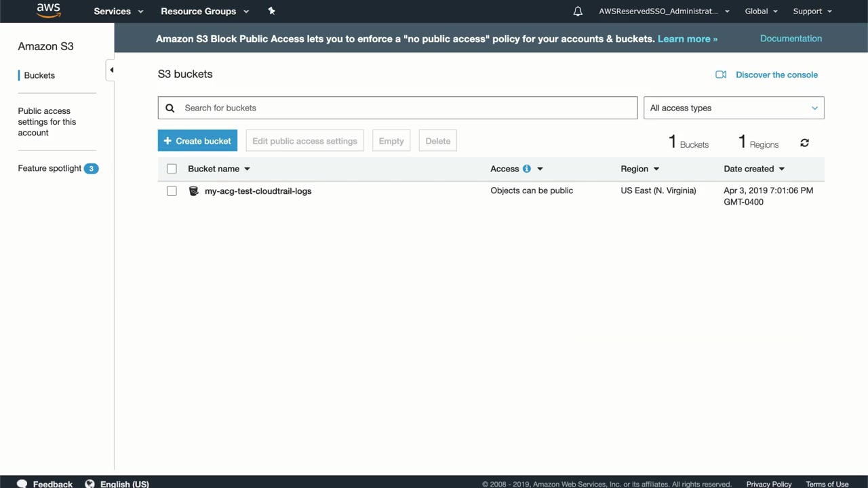Click the bucket icon for my-acg-test-cloudtrail-logs

pyautogui.click(x=193, y=191)
